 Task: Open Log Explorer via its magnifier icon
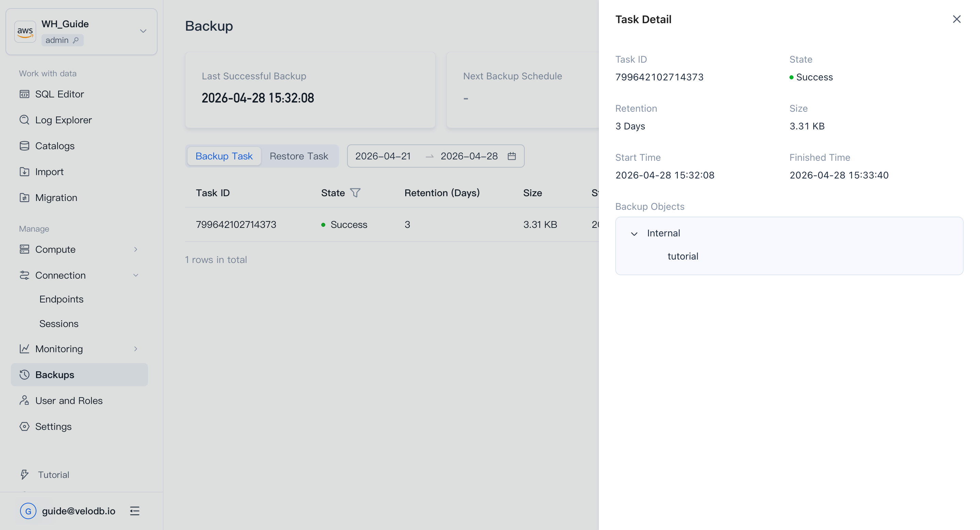click(24, 120)
